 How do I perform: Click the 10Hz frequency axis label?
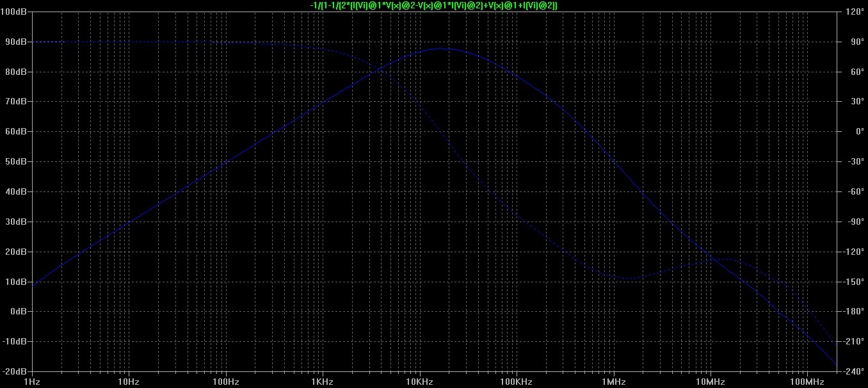pyautogui.click(x=129, y=382)
